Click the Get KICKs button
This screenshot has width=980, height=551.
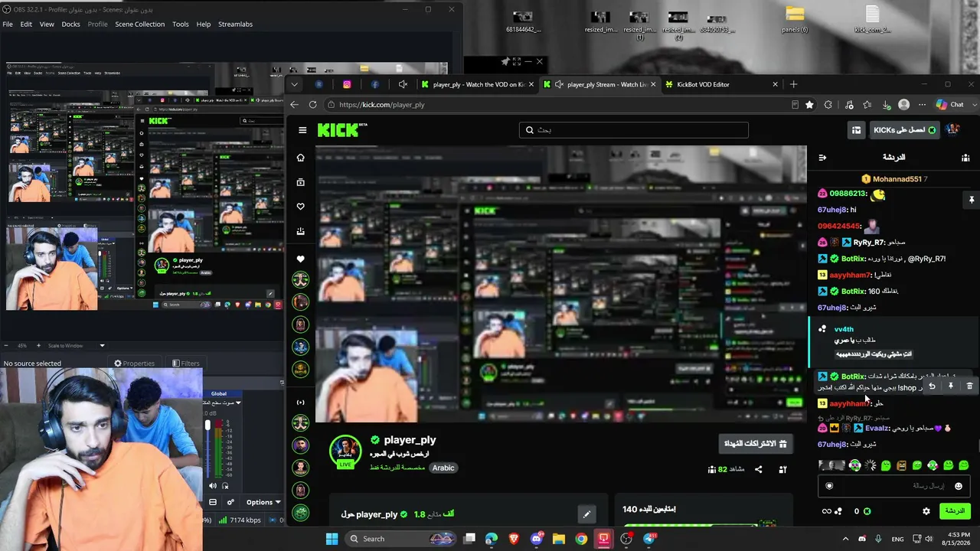coord(904,130)
